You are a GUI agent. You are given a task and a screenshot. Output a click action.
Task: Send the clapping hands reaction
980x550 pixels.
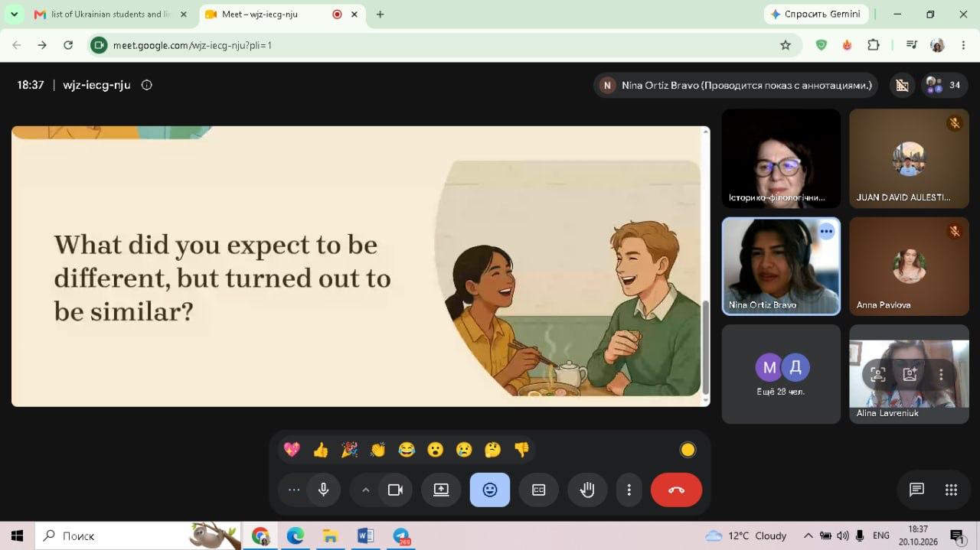click(378, 450)
